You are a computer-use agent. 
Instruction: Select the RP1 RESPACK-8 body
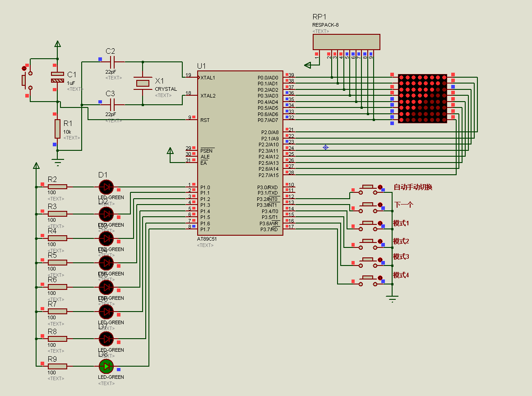(347, 42)
